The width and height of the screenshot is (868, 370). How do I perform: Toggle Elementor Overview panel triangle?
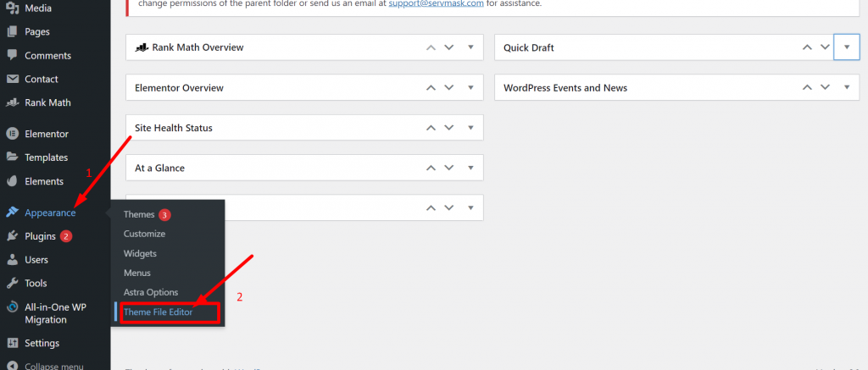(470, 87)
